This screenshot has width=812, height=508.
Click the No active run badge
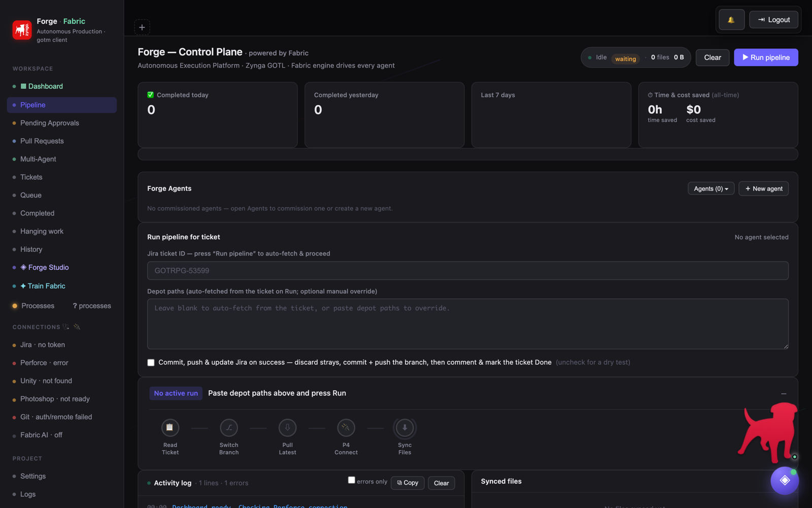pos(176,393)
